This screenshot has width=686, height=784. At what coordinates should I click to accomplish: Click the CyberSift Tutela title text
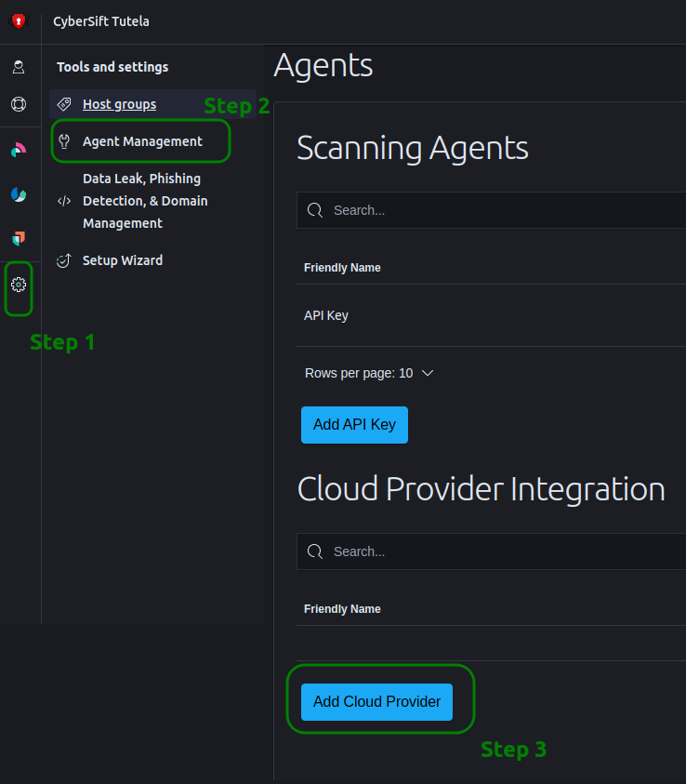101,21
